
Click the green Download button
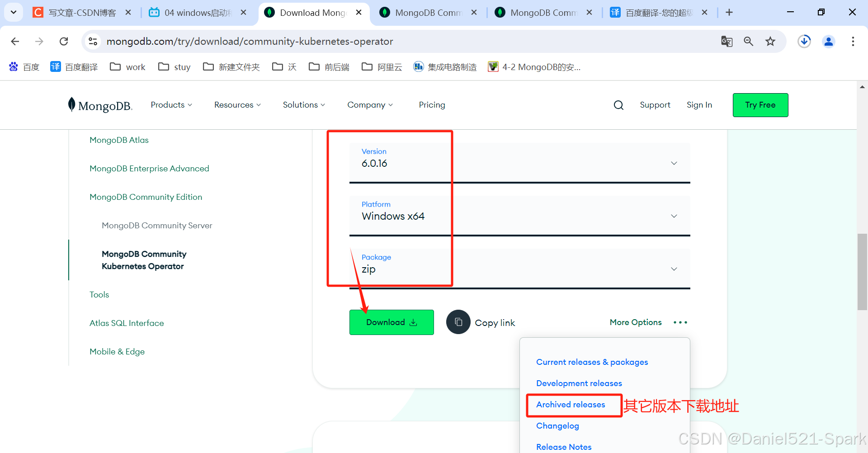[392, 322]
